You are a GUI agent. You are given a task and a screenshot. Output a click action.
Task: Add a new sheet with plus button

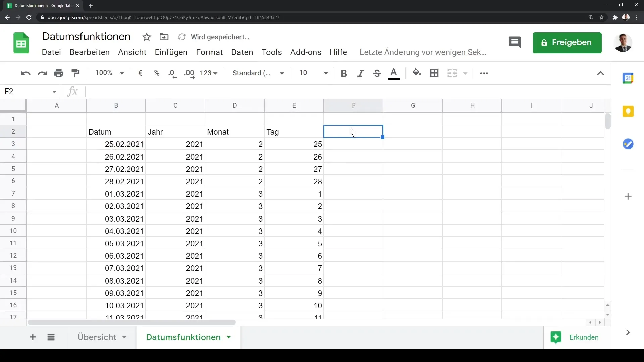(33, 337)
